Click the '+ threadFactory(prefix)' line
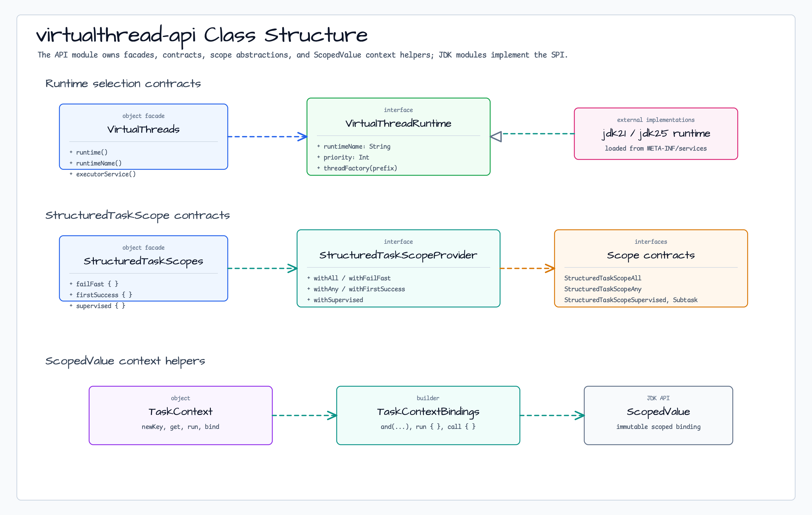Viewport: 812px width, 515px height. 357,168
